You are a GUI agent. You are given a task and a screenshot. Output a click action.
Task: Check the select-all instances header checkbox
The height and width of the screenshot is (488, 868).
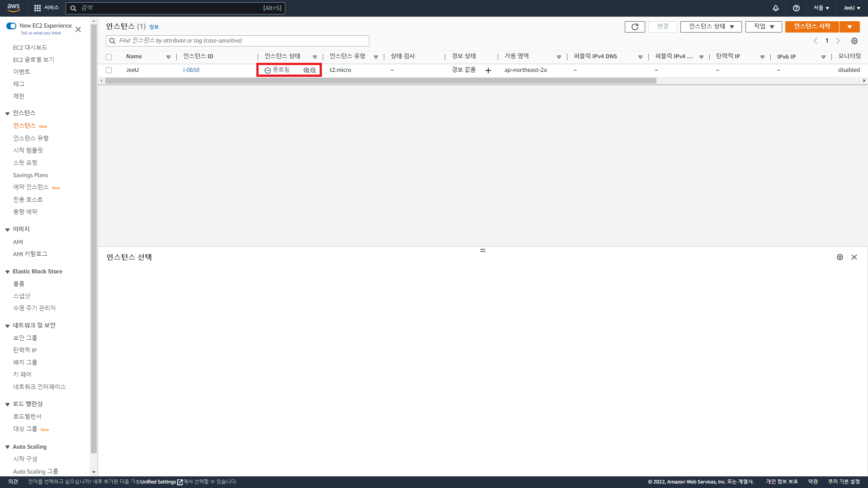coord(108,57)
